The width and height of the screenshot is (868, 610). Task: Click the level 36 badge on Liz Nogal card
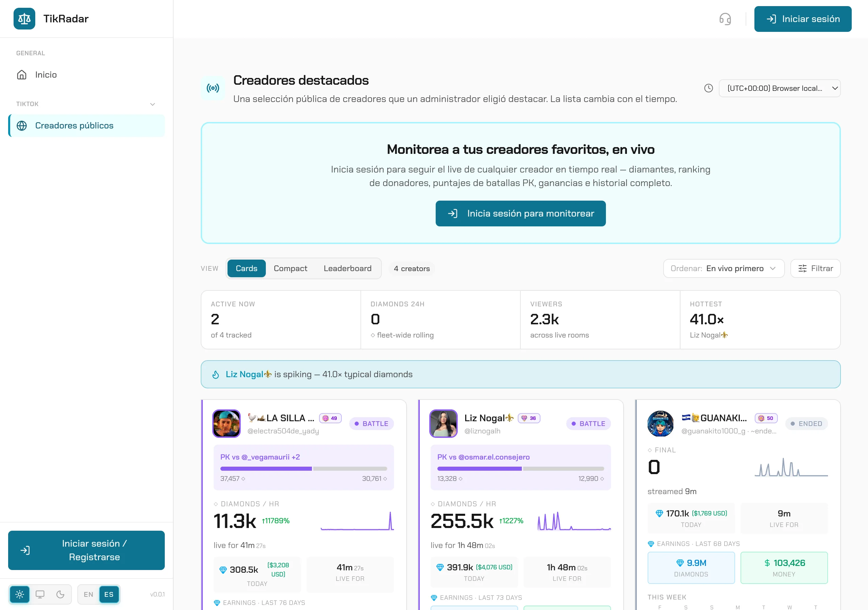(529, 419)
